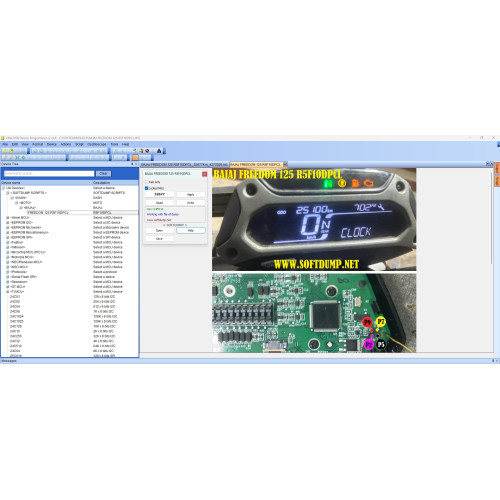
Task: Click the orange pencil icon in second toolbar
Action: (4, 157)
